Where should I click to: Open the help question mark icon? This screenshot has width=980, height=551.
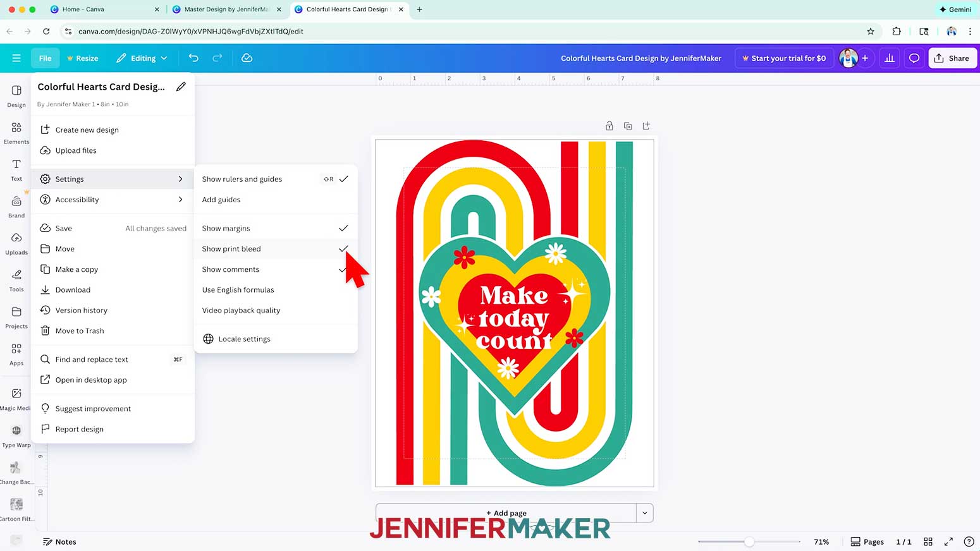click(x=969, y=542)
